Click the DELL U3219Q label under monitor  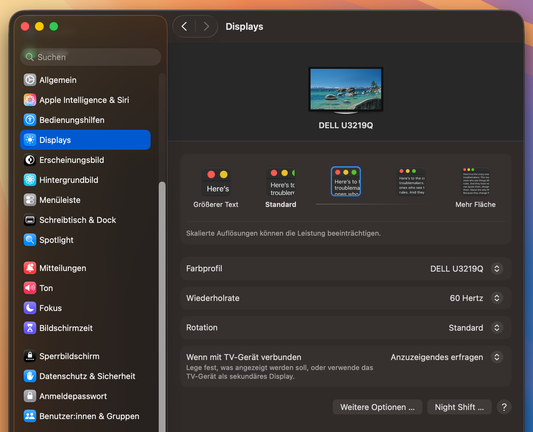(x=346, y=125)
